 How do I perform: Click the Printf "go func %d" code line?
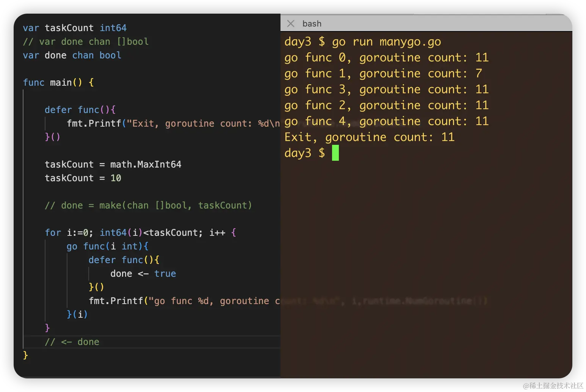point(185,301)
